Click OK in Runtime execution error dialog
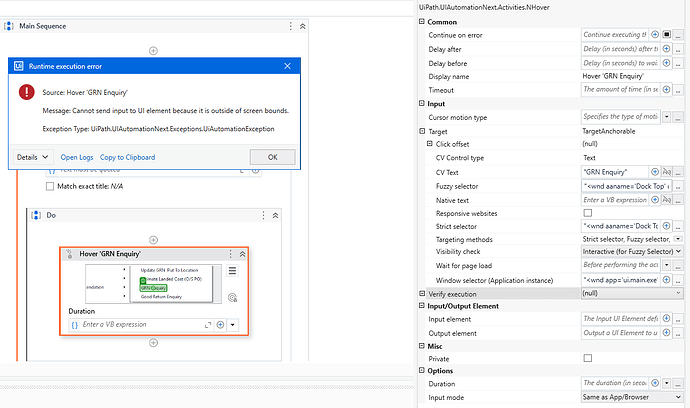This screenshot has width=690, height=408. (x=272, y=157)
